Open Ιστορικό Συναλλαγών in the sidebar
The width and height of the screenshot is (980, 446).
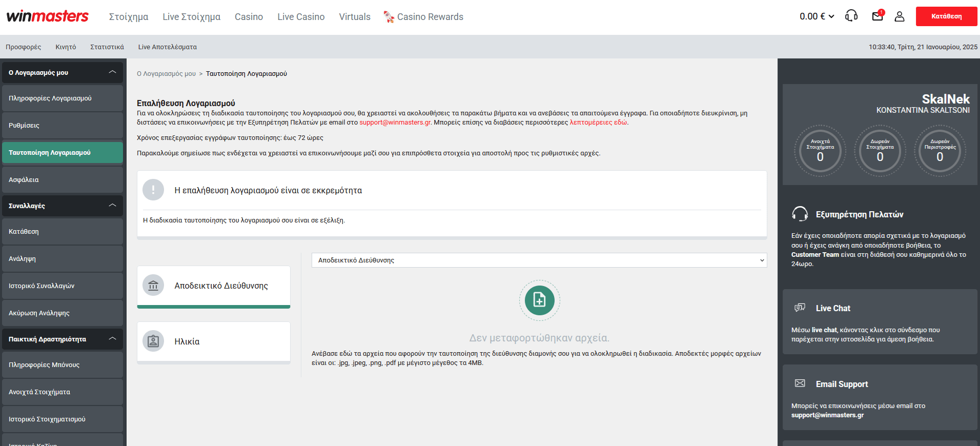pyautogui.click(x=42, y=286)
